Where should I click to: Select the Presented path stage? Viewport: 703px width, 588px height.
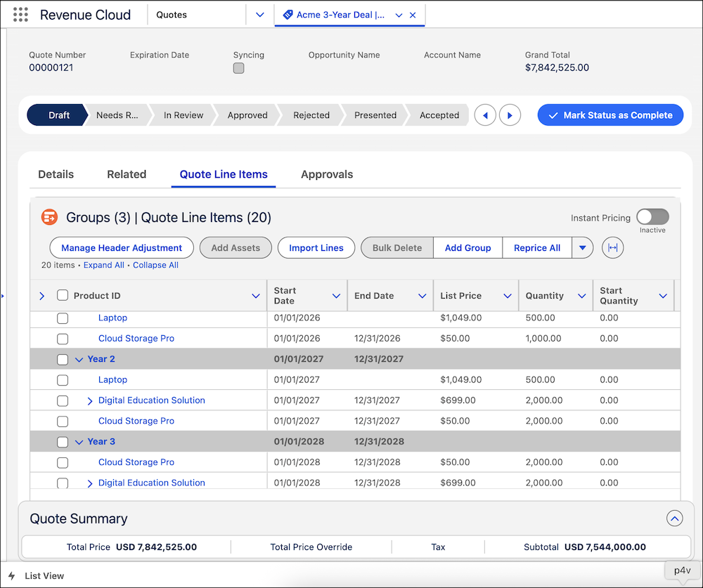[375, 115]
